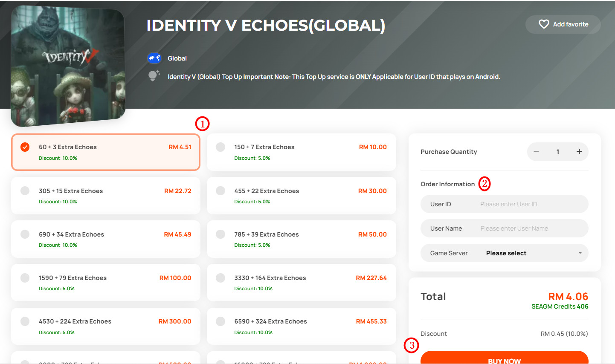Pick the 690 + 34 Extra Echoes package
615x364 pixels.
106,239
